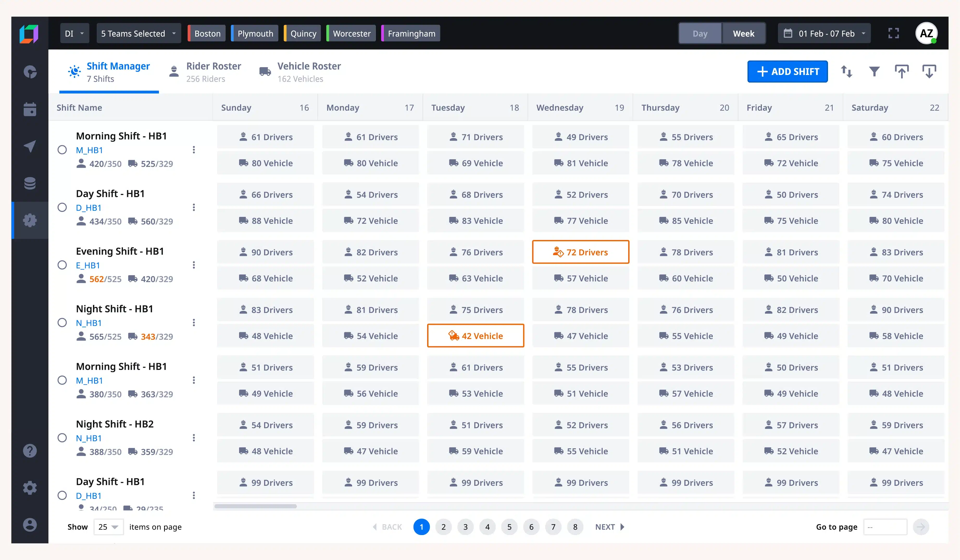Viewport: 960px width, 560px height.
Task: Open the filter funnel icon
Action: pyautogui.click(x=874, y=72)
